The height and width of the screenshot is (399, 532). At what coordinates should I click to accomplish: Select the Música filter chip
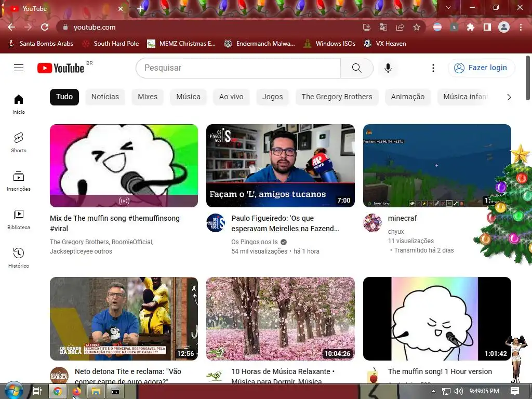point(188,97)
